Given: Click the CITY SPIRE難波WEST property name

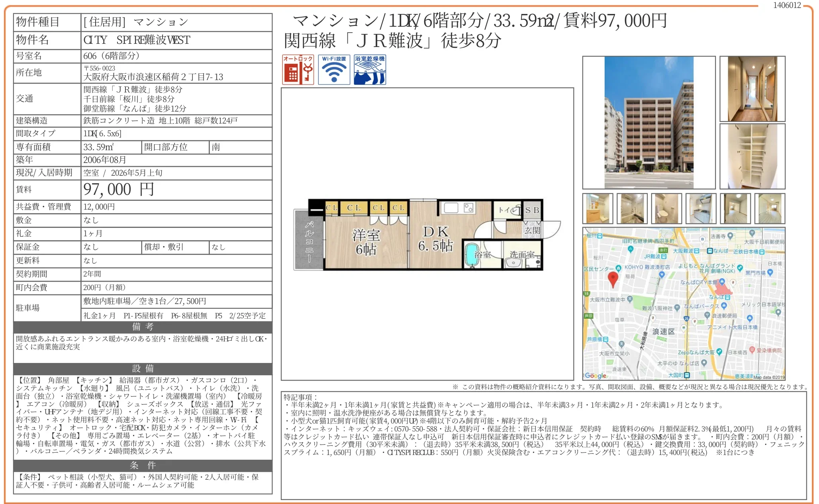Looking at the screenshot, I should (x=137, y=40).
